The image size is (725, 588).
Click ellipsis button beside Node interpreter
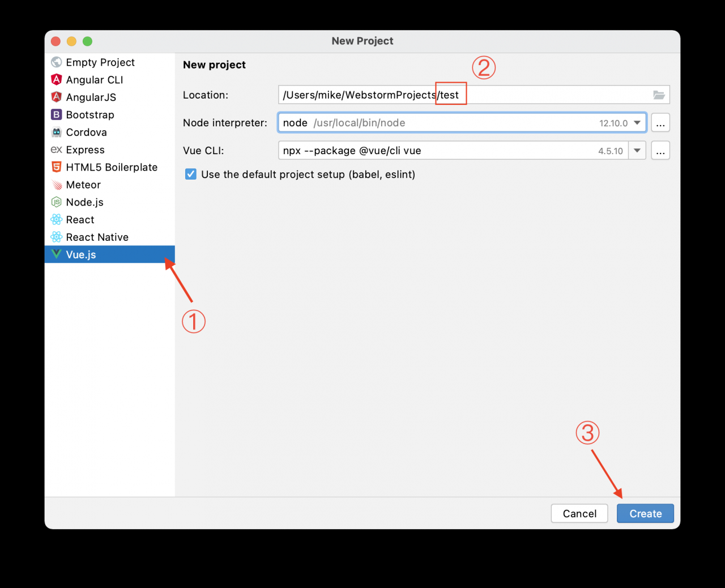coord(660,123)
